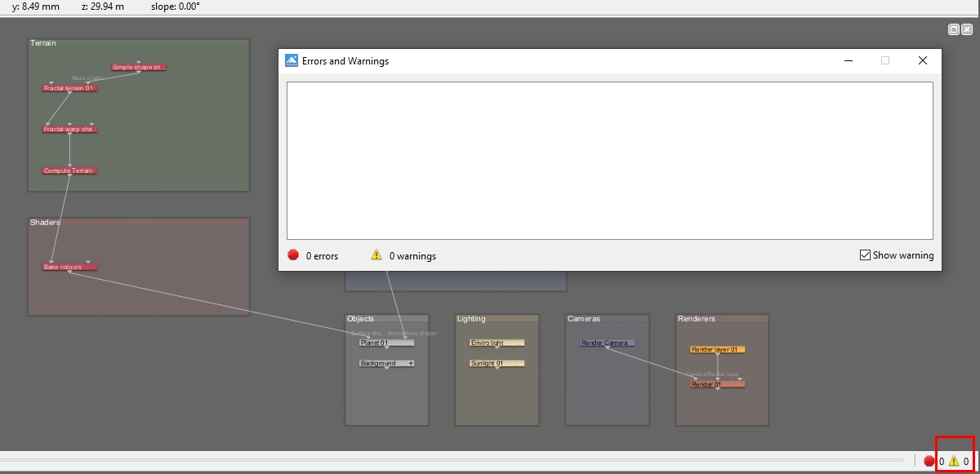Close the node network panel
The height and width of the screenshot is (474, 980).
[x=966, y=29]
